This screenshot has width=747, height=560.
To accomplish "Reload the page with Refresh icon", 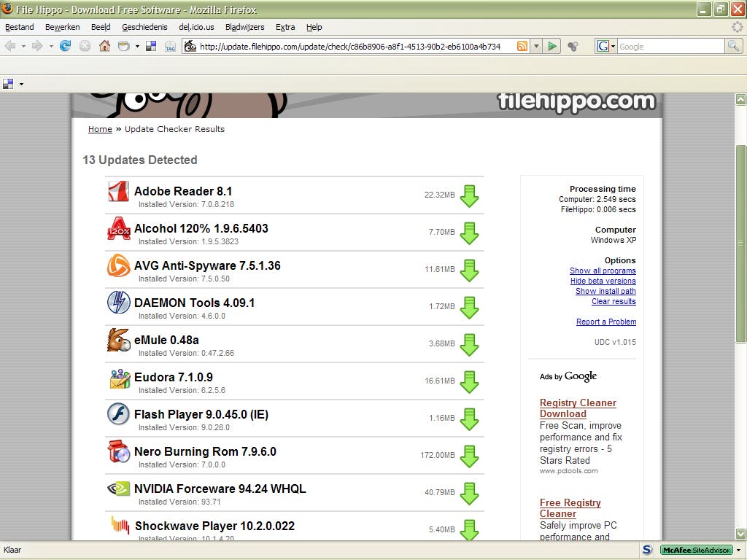I will (x=65, y=46).
